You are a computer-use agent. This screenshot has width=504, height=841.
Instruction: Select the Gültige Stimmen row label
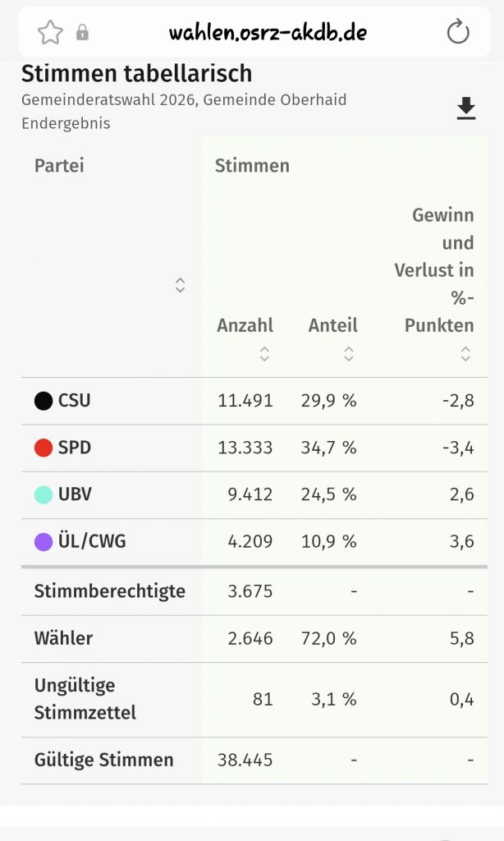(x=103, y=760)
